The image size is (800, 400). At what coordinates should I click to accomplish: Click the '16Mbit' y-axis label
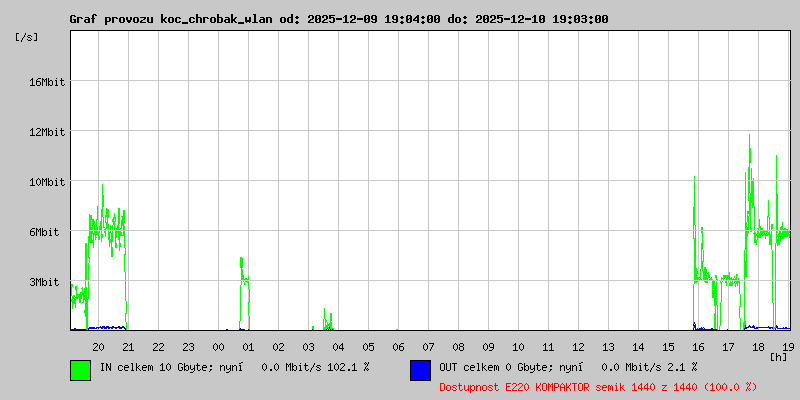pos(47,82)
